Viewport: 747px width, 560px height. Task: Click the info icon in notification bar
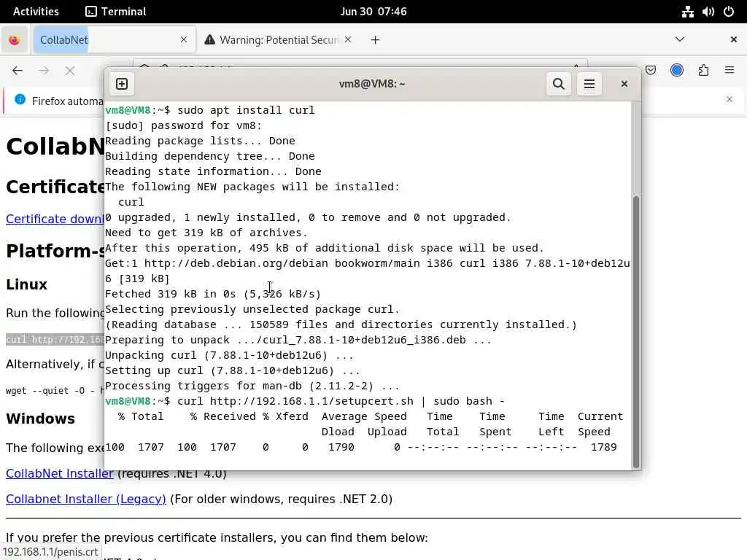20,99
